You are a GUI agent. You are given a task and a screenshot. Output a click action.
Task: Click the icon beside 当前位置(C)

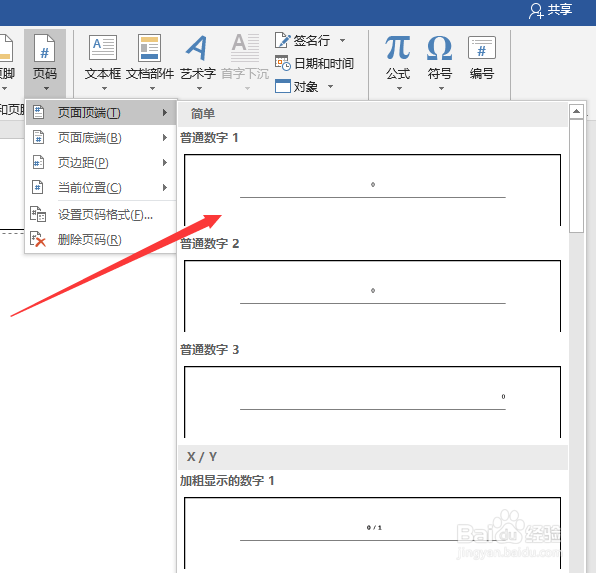(x=38, y=187)
